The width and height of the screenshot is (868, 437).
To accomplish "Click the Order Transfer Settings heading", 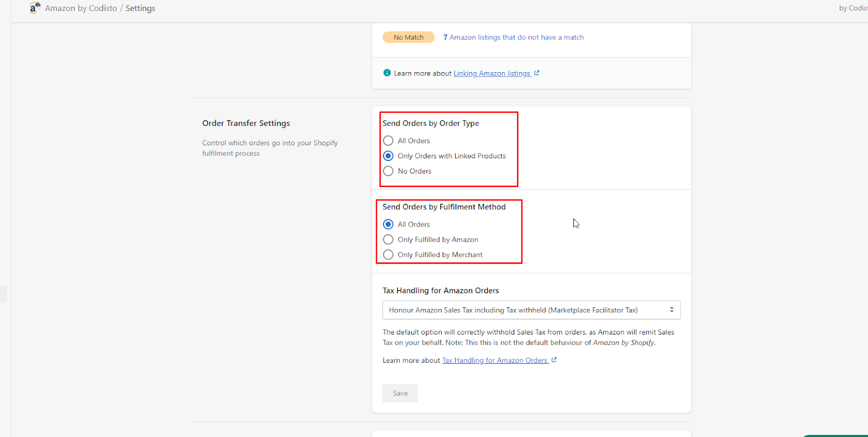I will coord(246,123).
